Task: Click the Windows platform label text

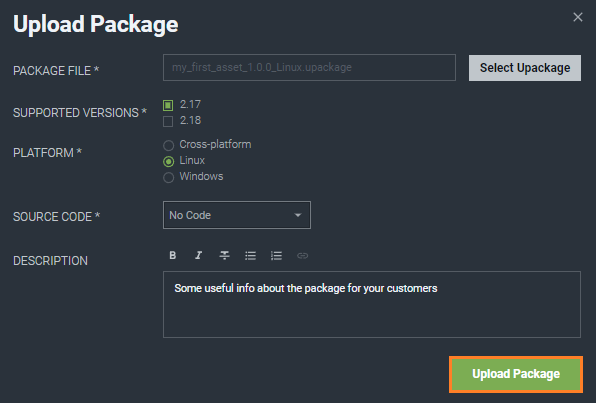Action: [201, 176]
